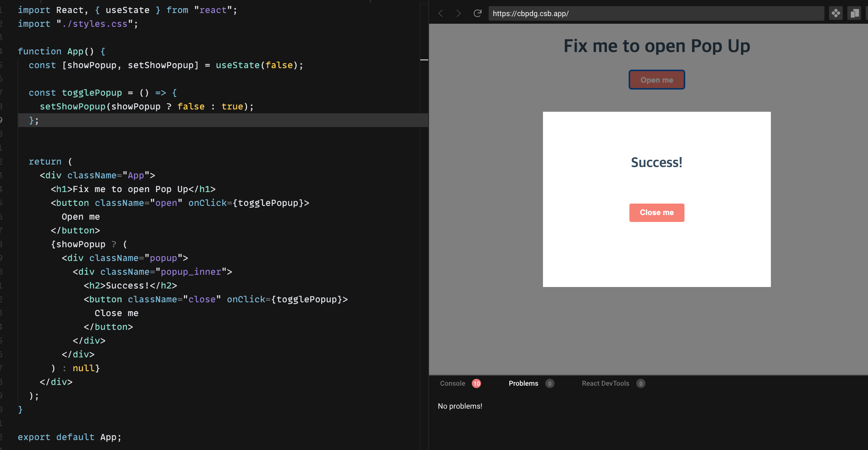Click the highlighted closing brace line
This screenshot has height=450, width=868.
point(34,121)
